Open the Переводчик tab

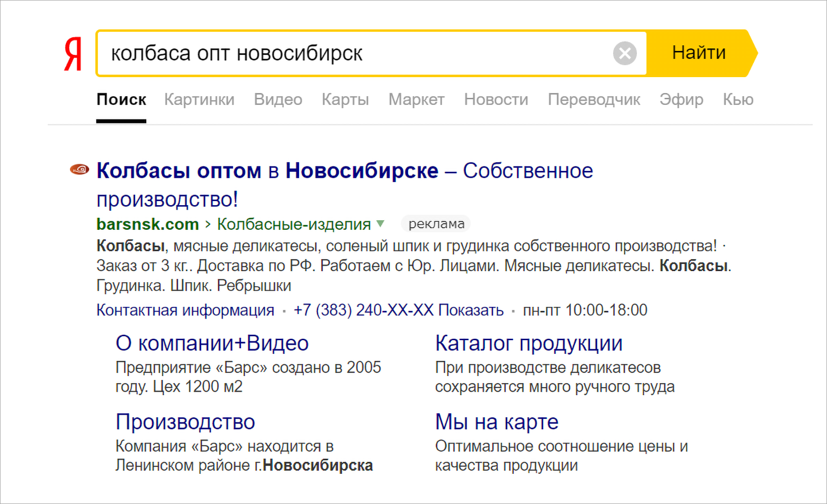(594, 100)
